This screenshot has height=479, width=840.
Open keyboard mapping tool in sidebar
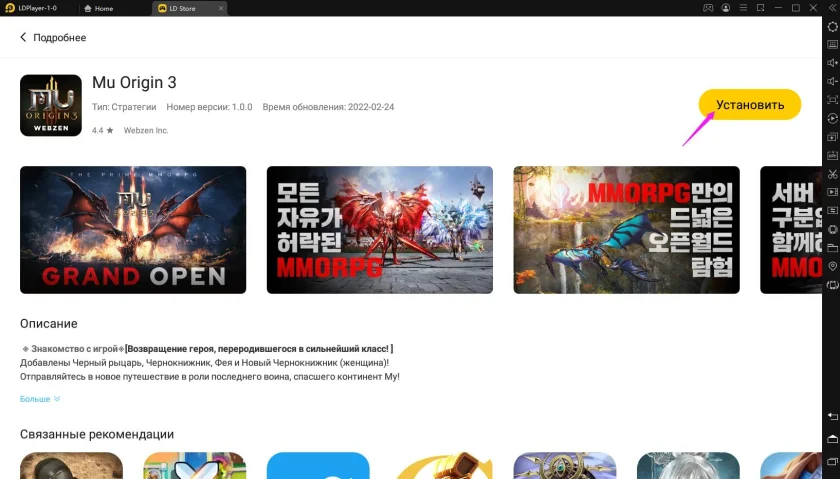click(832, 44)
